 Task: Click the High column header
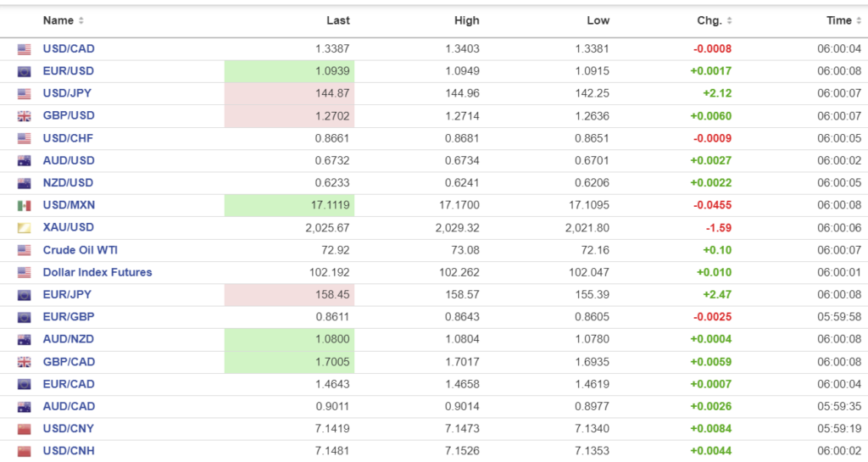click(466, 20)
